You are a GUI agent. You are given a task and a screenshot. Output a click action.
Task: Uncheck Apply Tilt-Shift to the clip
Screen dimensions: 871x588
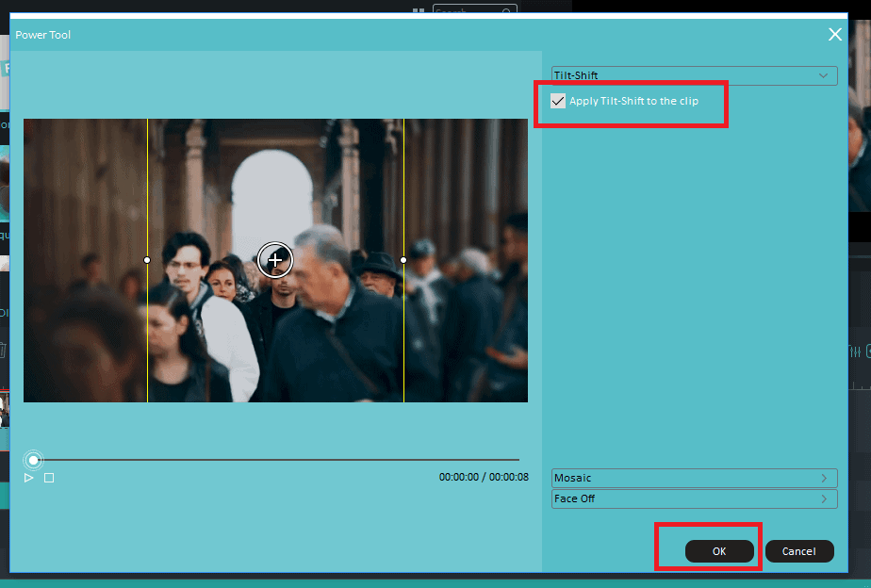click(x=558, y=101)
